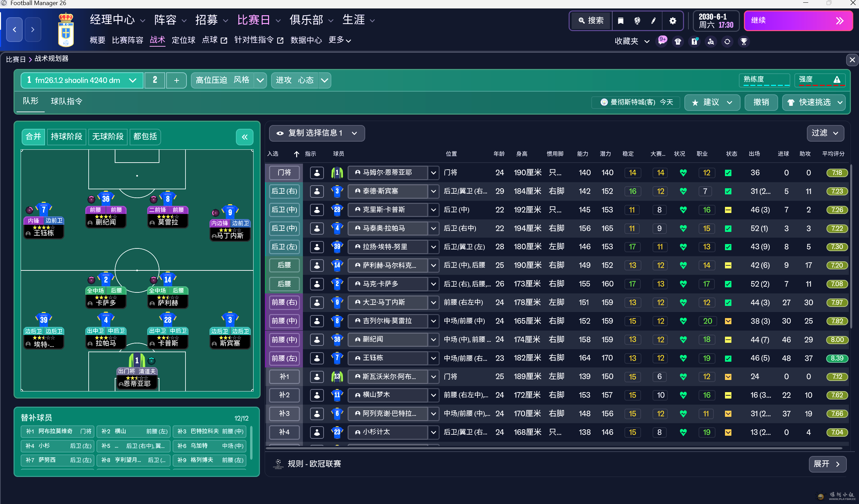This screenshot has width=859, height=504.
Task: Open the 定位球 submenu tab
Action: pos(183,40)
